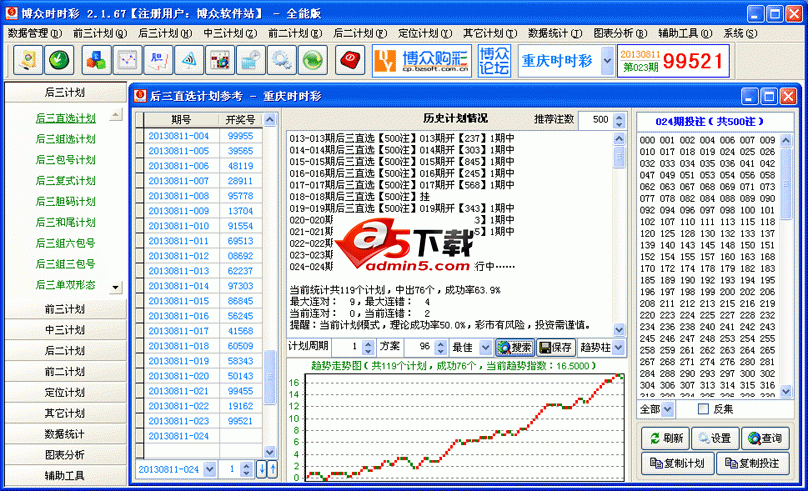Click the move-down arrow button below the table
The height and width of the screenshot is (491, 808).
coord(262,469)
